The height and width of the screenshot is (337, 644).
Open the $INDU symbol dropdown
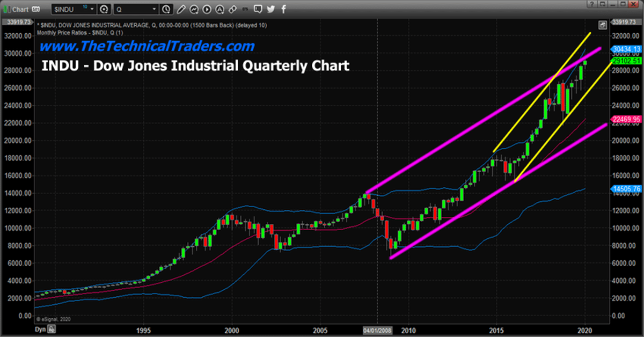(92, 9)
